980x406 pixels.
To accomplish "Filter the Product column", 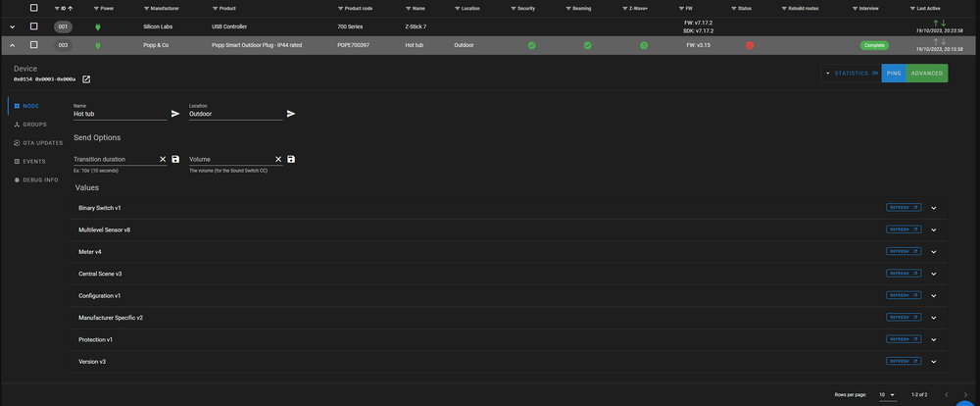I will point(215,9).
